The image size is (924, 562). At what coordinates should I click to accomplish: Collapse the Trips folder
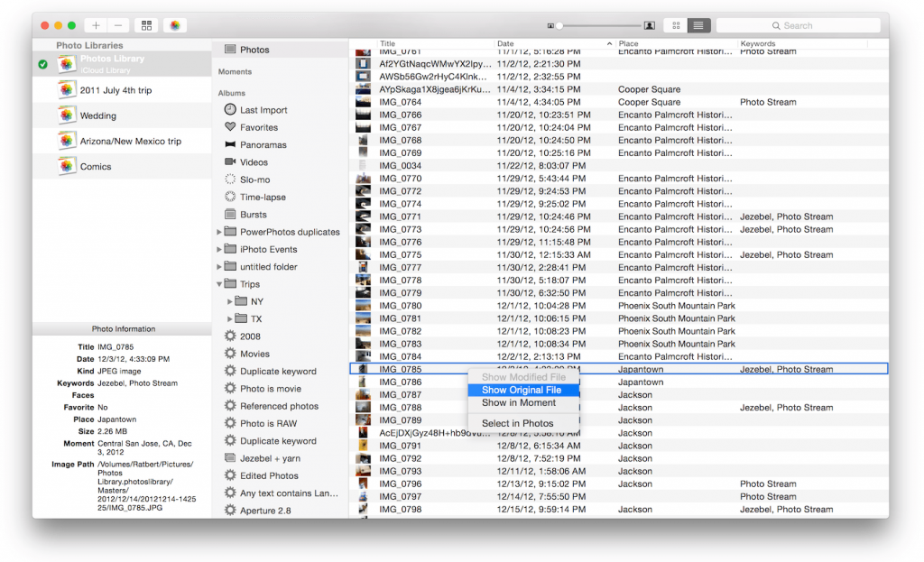218,283
